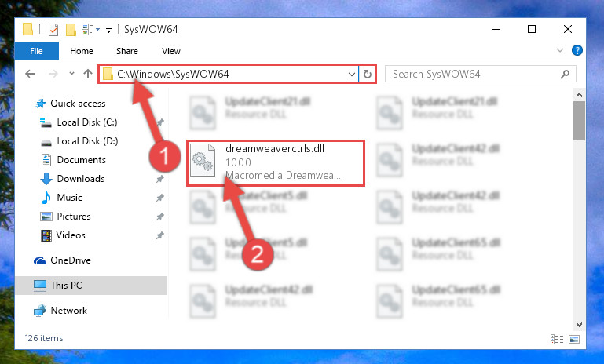This screenshot has width=604, height=364.
Task: Click the Properties checkmark icon in title bar
Action: [x=53, y=30]
